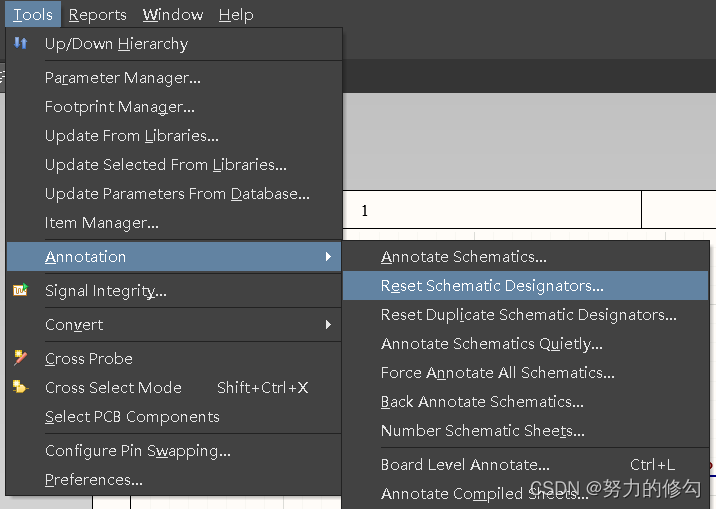Image resolution: width=716 pixels, height=509 pixels.
Task: Open Preferences from Tools menu
Action: [174, 480]
